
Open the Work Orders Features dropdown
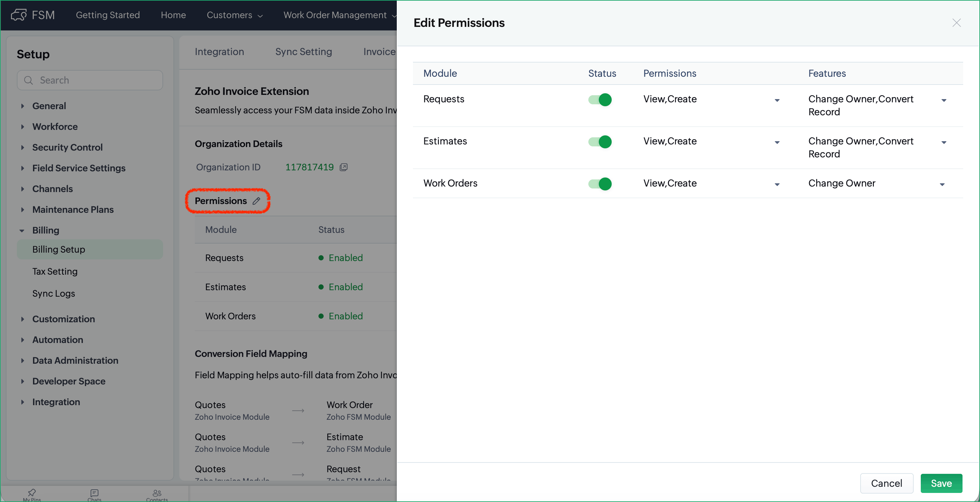[x=942, y=184]
